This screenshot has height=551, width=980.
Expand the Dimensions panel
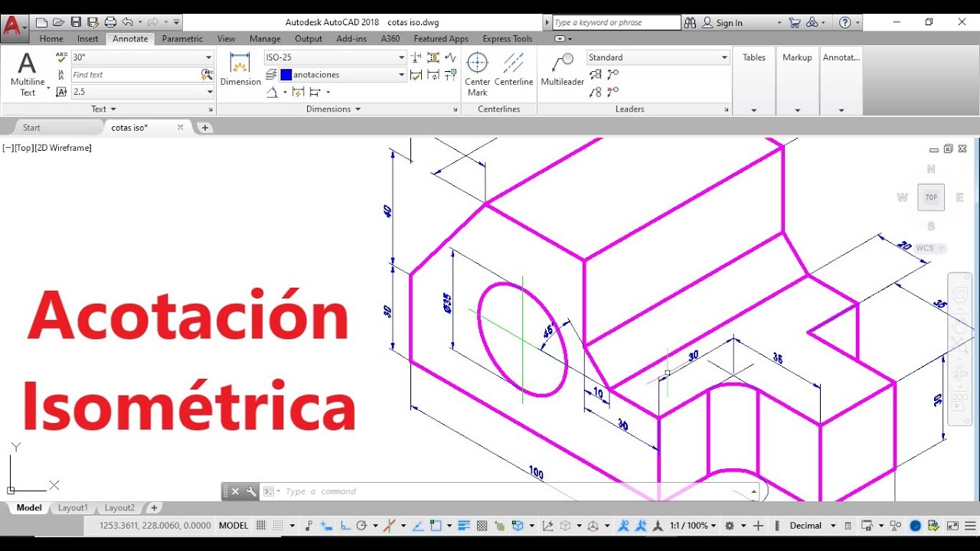(334, 109)
